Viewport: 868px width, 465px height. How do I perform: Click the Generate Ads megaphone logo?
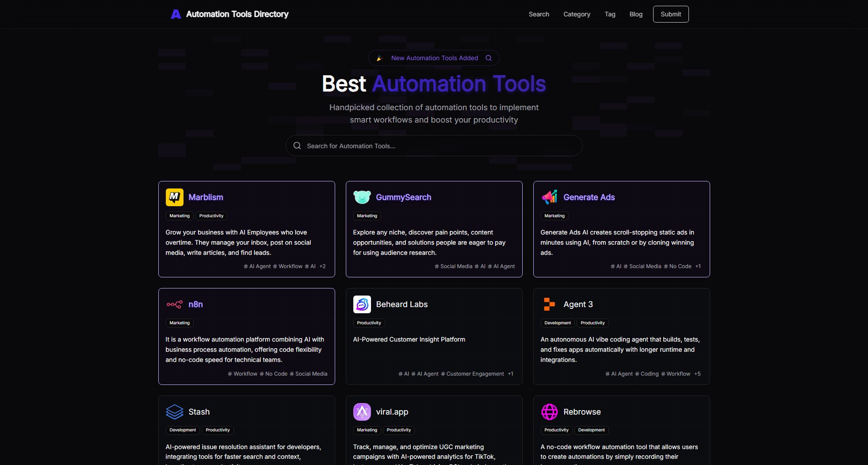[x=549, y=197]
